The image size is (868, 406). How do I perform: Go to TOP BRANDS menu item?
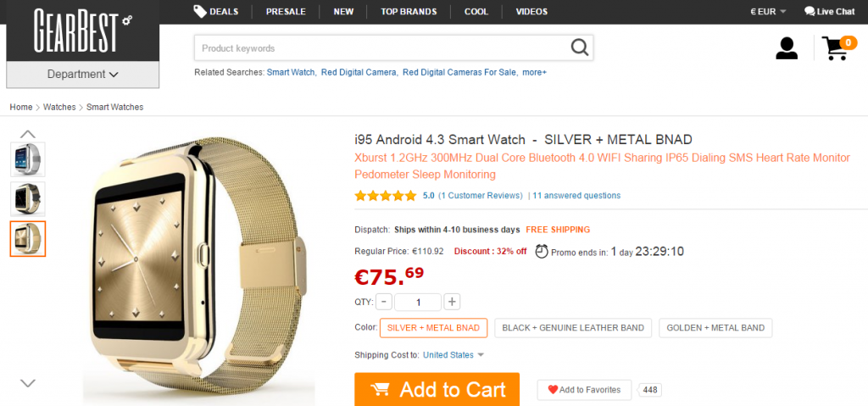(x=409, y=12)
